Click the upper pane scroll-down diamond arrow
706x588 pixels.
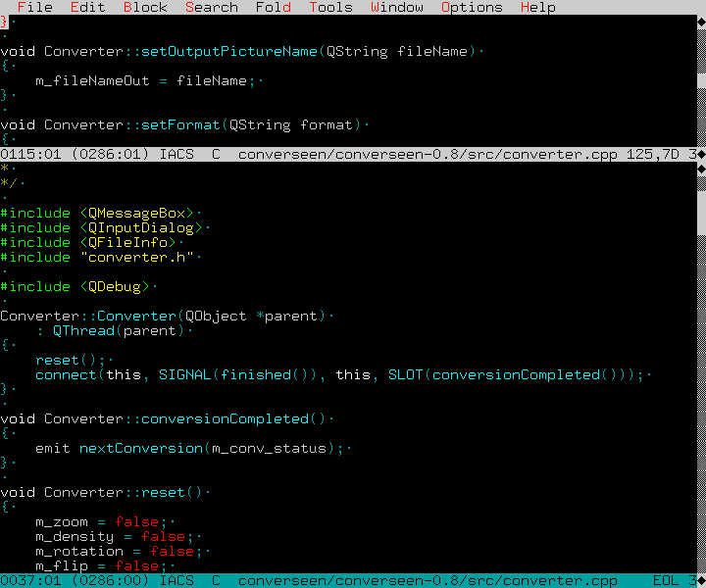701,154
